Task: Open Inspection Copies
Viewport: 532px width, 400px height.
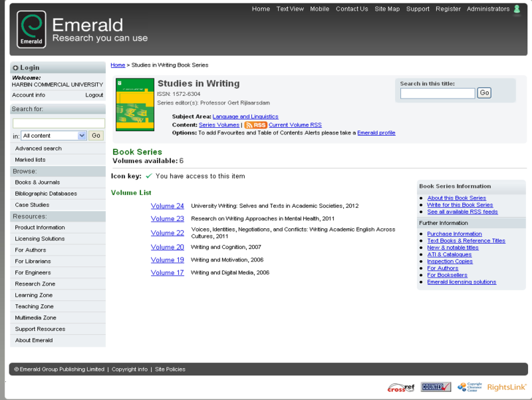Action: tap(450, 261)
